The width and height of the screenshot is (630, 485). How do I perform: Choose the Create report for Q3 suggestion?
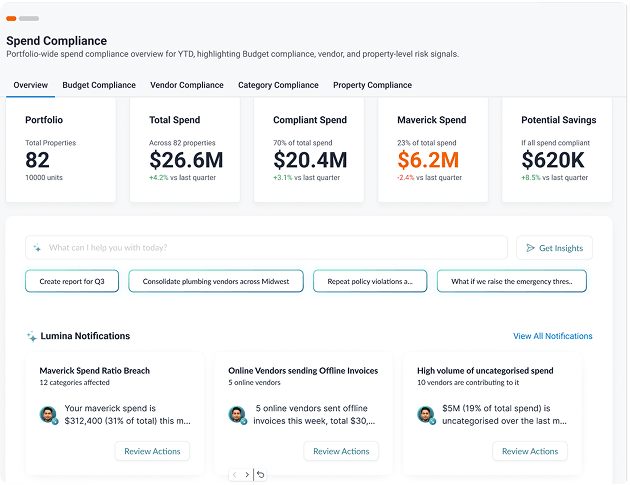pyautogui.click(x=72, y=281)
